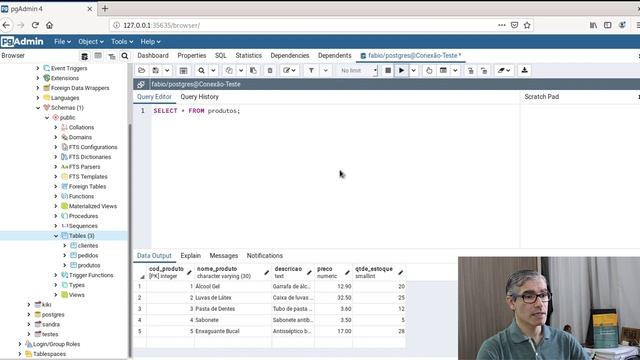640x360 pixels.
Task: Click the Explain Analyze table icon
Action: (443, 70)
